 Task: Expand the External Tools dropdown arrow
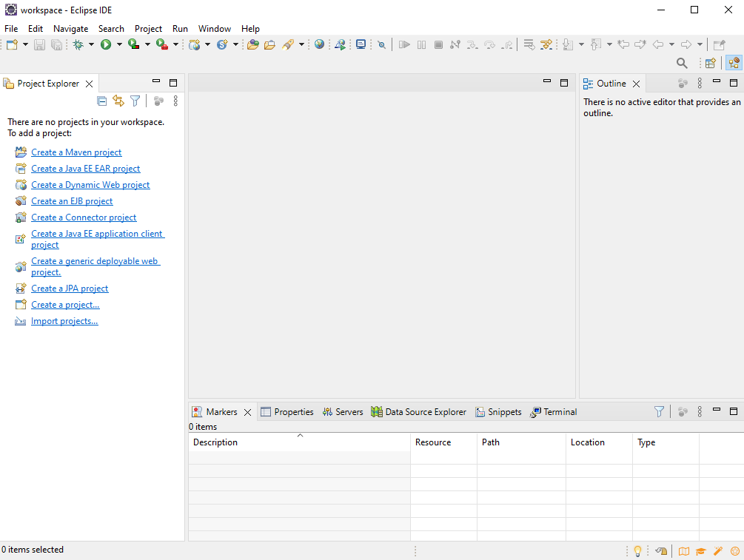click(x=175, y=44)
